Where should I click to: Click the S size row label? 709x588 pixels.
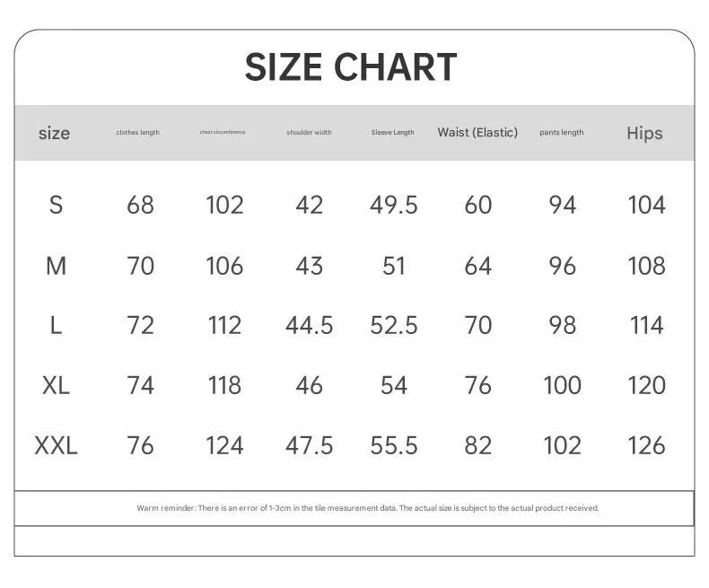(56, 205)
